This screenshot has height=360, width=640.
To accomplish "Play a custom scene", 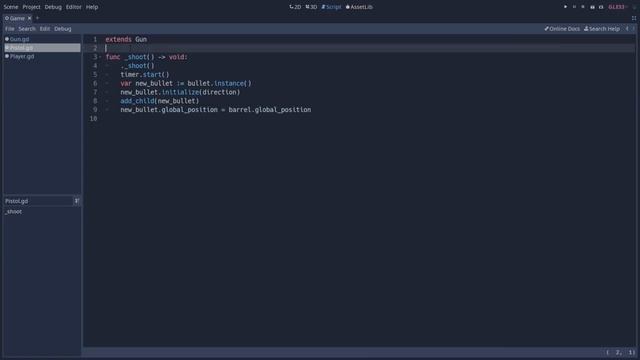I will click(601, 7).
